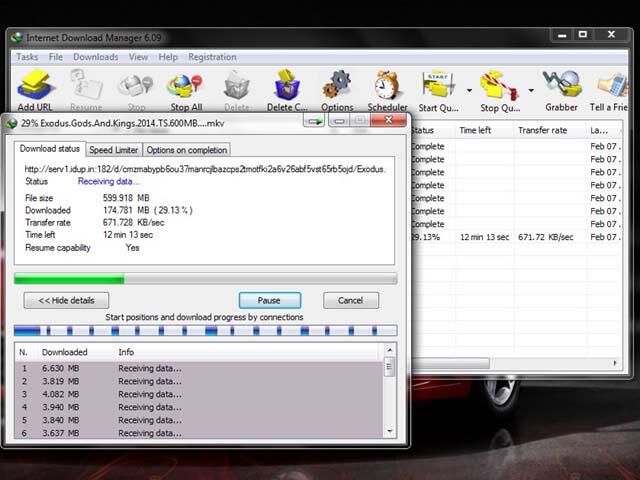This screenshot has width=640, height=480.
Task: Cancel the current download
Action: point(351,300)
